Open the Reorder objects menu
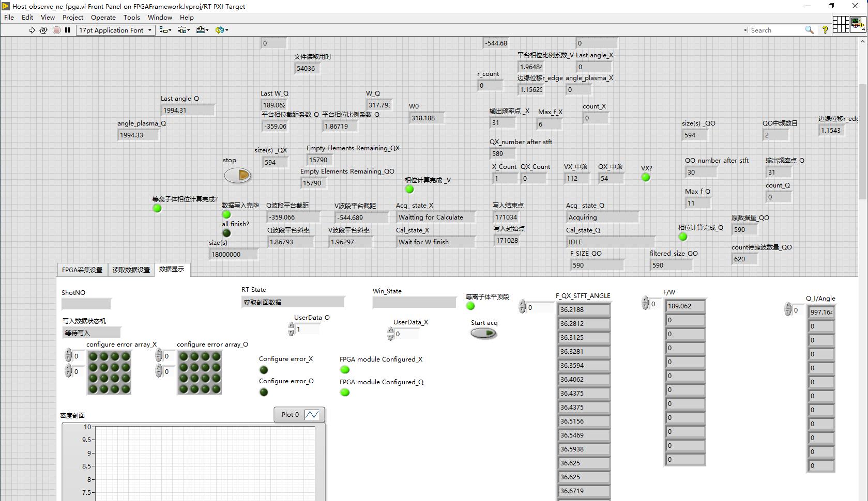Screen dimensions: 868x501 [x=221, y=30]
